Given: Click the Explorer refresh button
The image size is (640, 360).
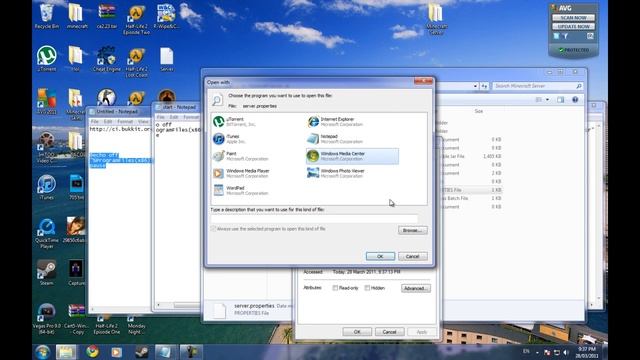Looking at the screenshot, I should tap(484, 86).
